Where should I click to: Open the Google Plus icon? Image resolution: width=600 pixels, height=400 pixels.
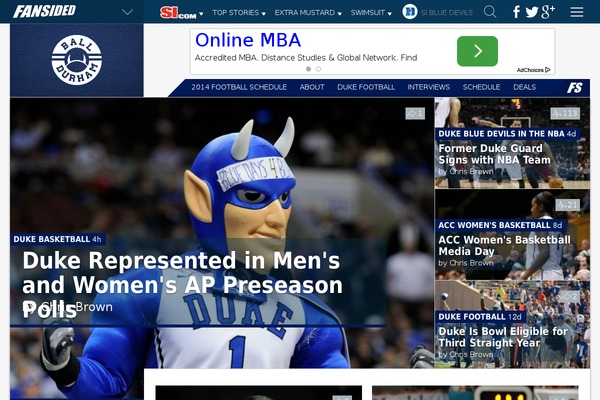point(548,12)
